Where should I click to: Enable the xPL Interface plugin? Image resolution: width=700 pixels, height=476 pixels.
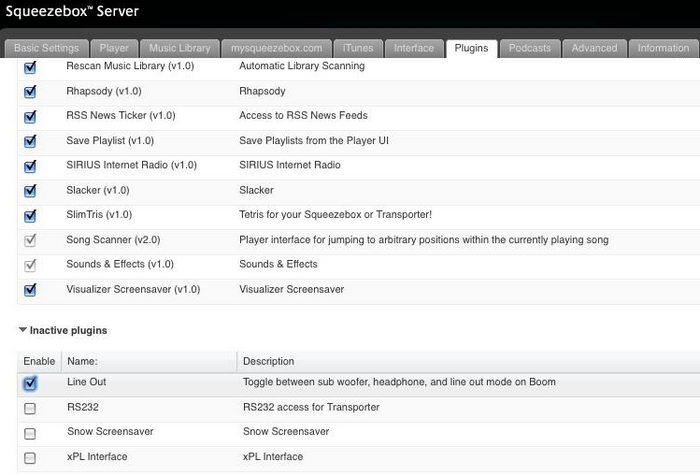(30, 458)
